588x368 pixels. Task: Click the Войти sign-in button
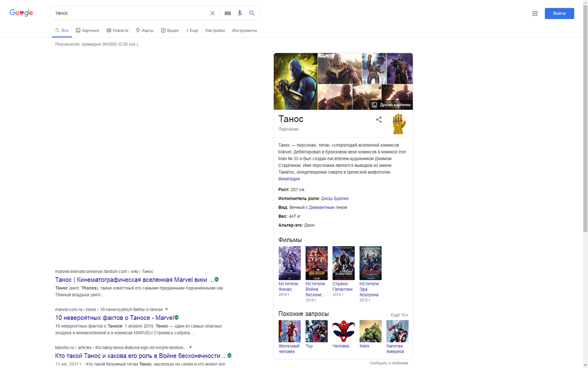click(x=560, y=13)
